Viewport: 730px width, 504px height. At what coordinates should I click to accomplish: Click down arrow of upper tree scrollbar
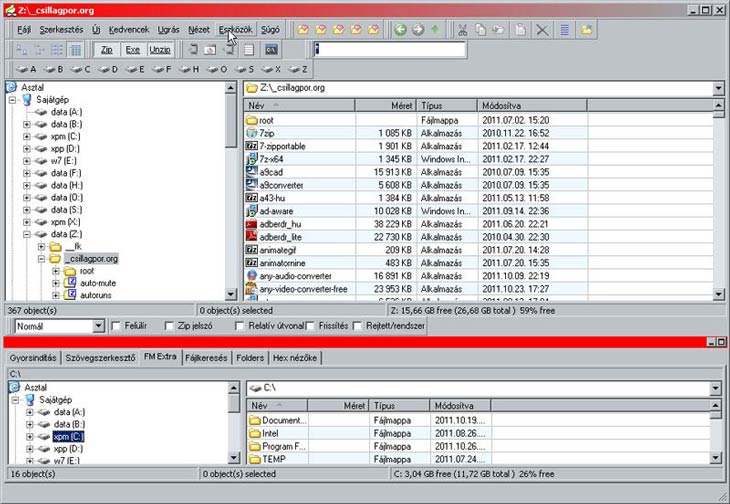(x=231, y=294)
